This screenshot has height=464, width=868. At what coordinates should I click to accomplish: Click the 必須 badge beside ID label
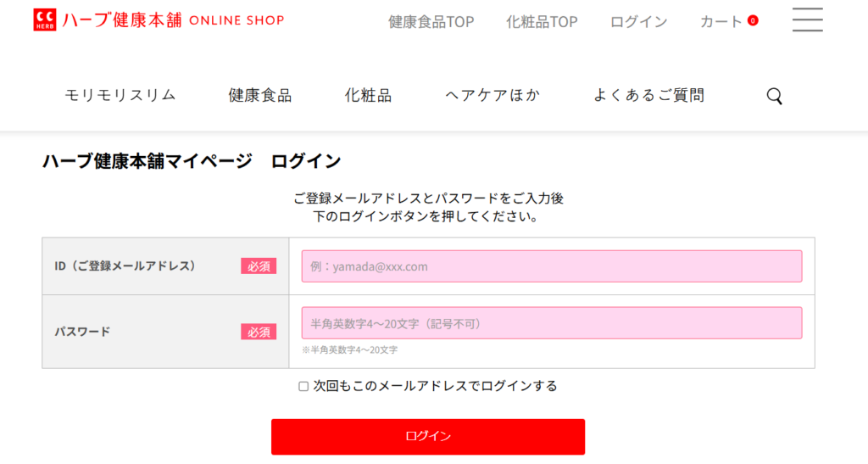click(259, 266)
